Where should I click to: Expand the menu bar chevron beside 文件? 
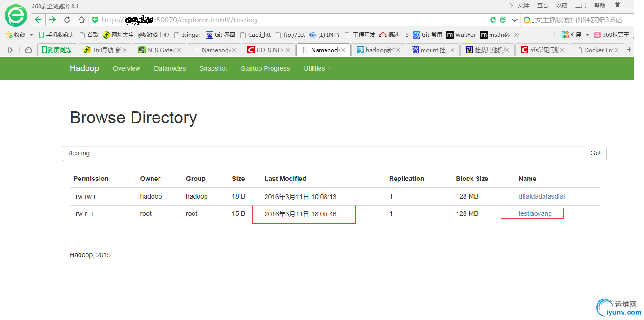[511, 6]
